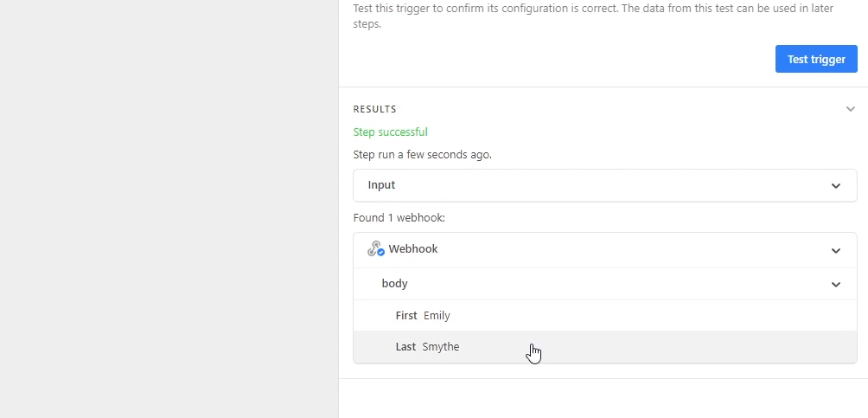
Task: Click the Step successful status text
Action: pyautogui.click(x=390, y=132)
